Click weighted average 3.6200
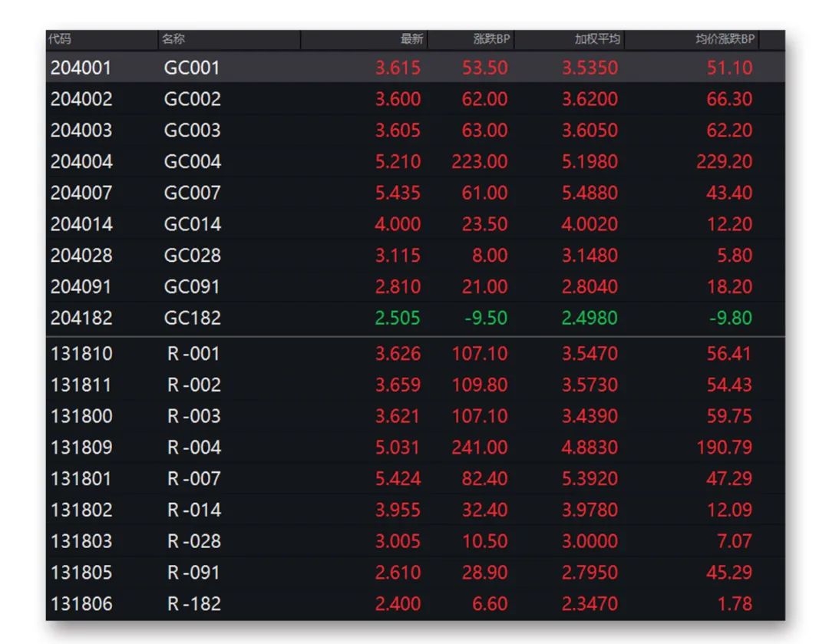The image size is (829, 644). coord(590,99)
